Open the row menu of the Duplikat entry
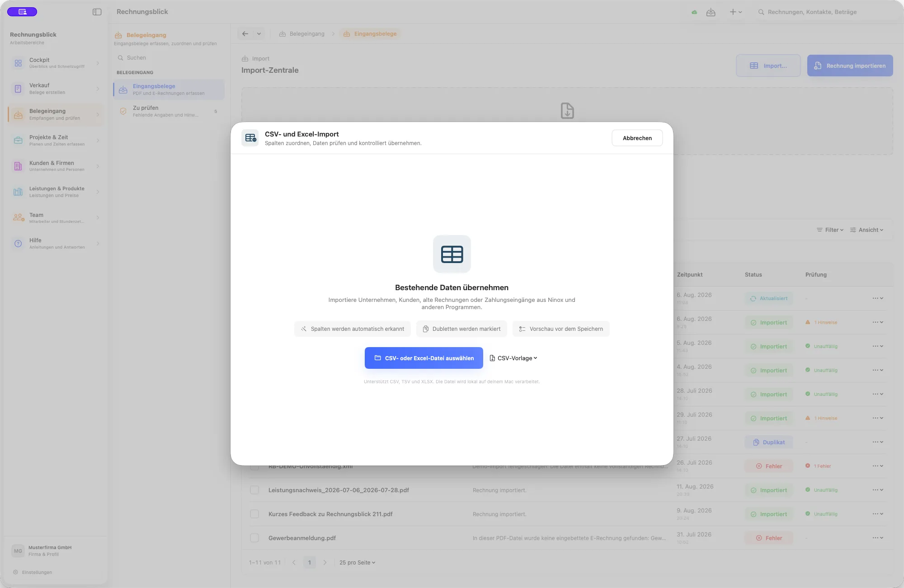This screenshot has width=904, height=588. pos(878,442)
